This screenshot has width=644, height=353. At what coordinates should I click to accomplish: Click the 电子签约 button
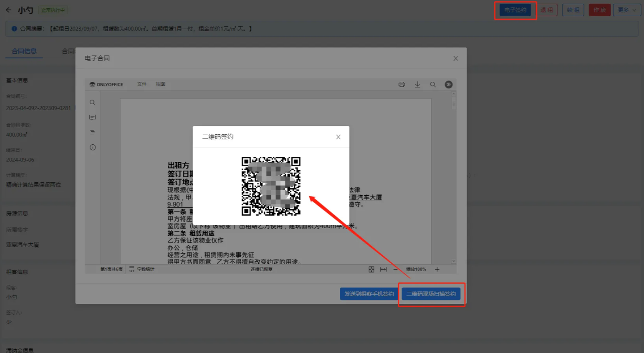[x=515, y=10]
